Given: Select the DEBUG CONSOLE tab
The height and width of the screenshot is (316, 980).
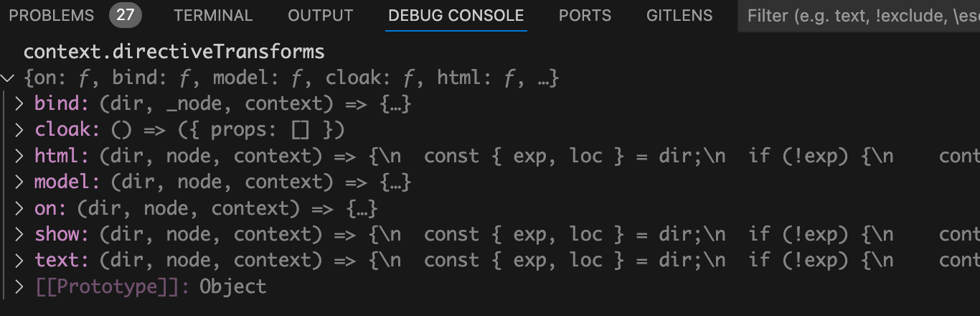Looking at the screenshot, I should click(x=456, y=15).
